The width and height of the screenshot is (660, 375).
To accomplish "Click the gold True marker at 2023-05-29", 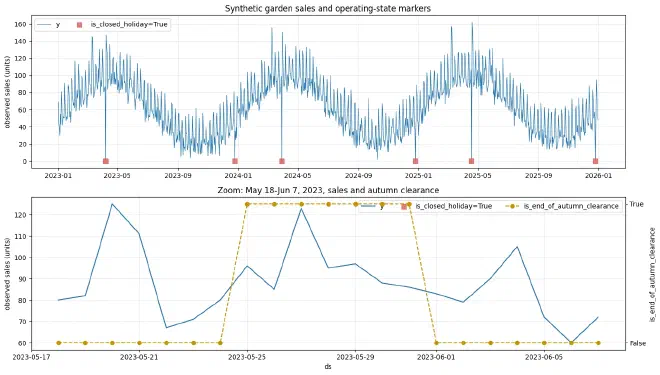I will 356,204.
